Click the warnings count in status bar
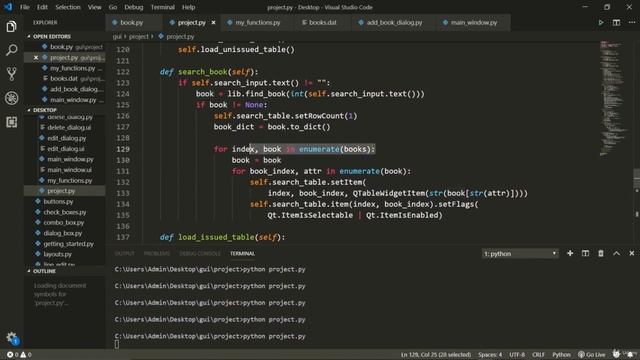This screenshot has width=640, height=360. coord(26,355)
